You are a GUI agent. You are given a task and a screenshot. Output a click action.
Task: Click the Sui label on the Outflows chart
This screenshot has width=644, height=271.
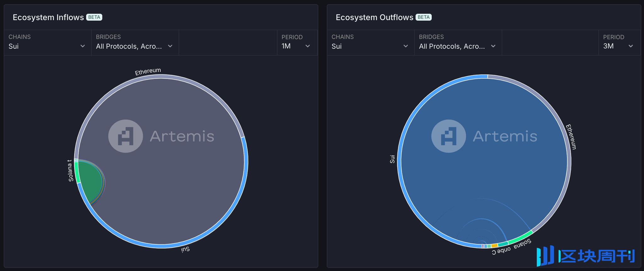tap(392, 159)
